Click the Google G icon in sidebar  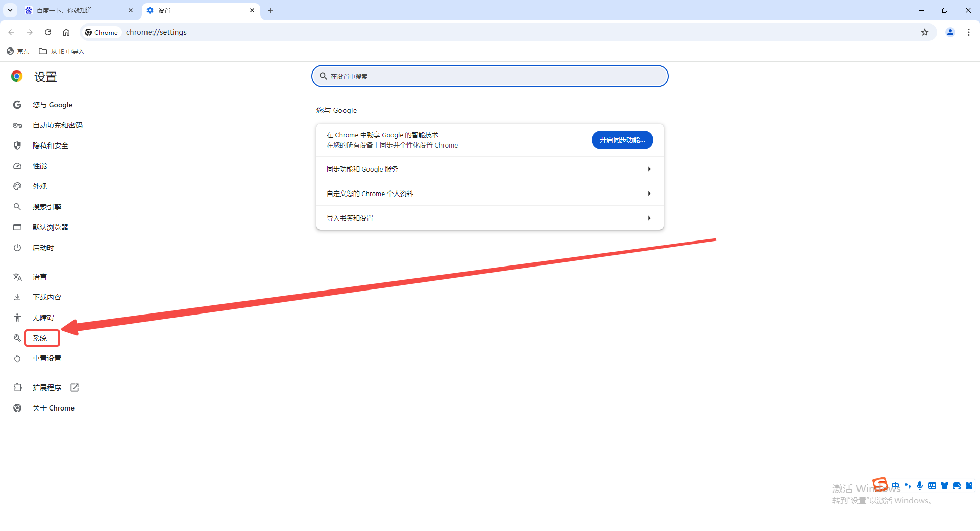coord(17,105)
